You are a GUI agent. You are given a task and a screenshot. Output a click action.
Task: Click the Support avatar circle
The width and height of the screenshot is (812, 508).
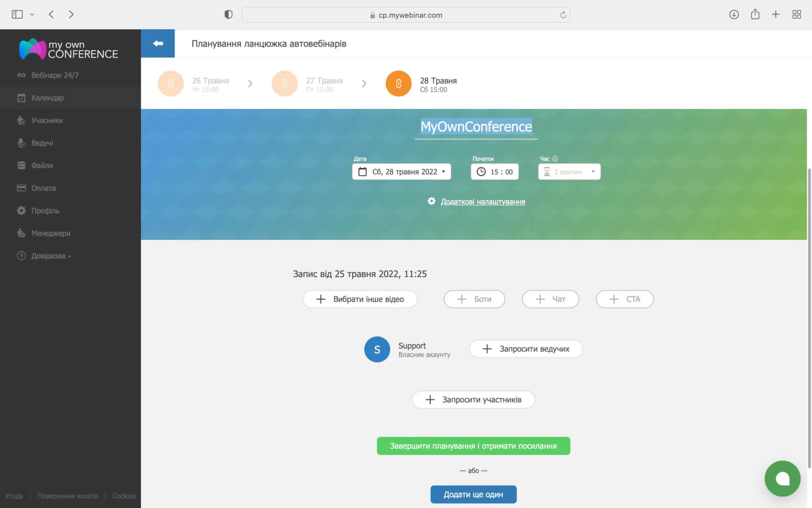(x=377, y=349)
